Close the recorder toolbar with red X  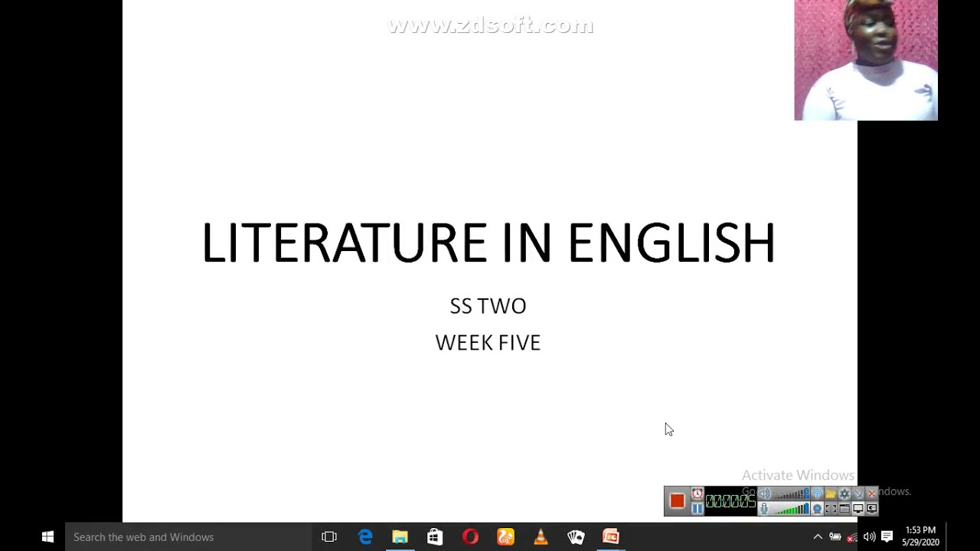[x=871, y=494]
